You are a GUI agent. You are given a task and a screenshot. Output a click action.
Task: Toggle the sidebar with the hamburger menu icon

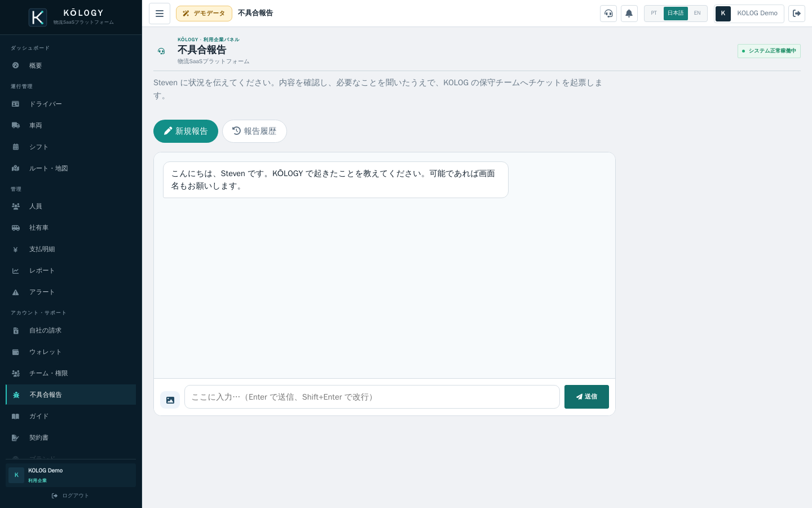click(x=160, y=14)
